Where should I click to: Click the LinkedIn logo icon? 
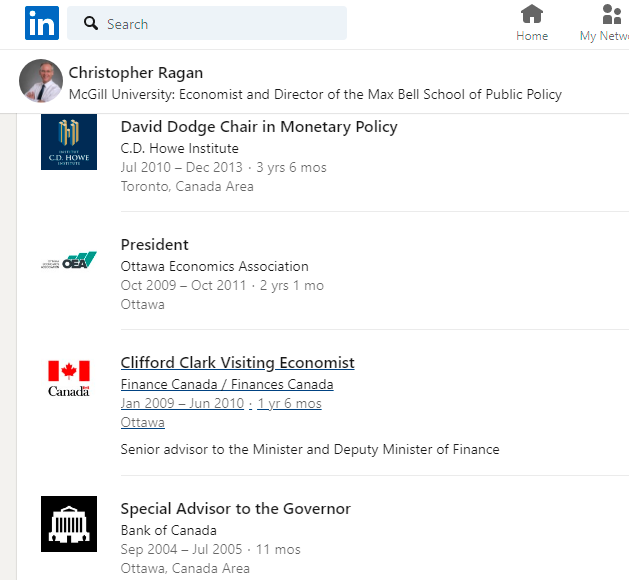(x=42, y=23)
